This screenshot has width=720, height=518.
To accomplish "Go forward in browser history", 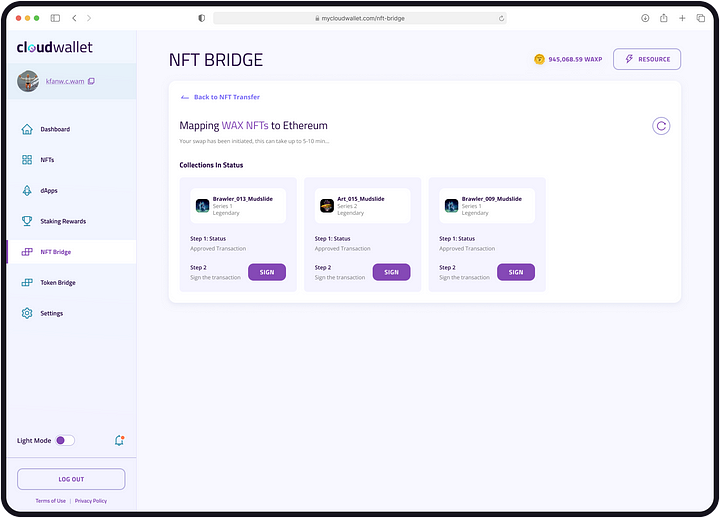I will (x=89, y=18).
